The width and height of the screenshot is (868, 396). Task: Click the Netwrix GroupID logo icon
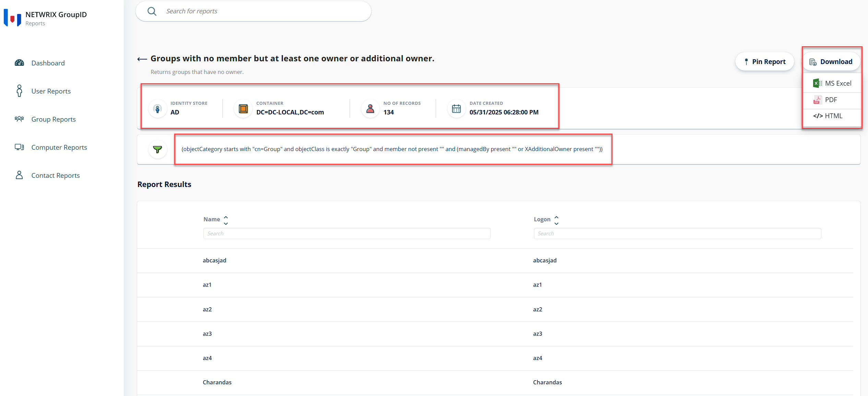[x=12, y=18]
